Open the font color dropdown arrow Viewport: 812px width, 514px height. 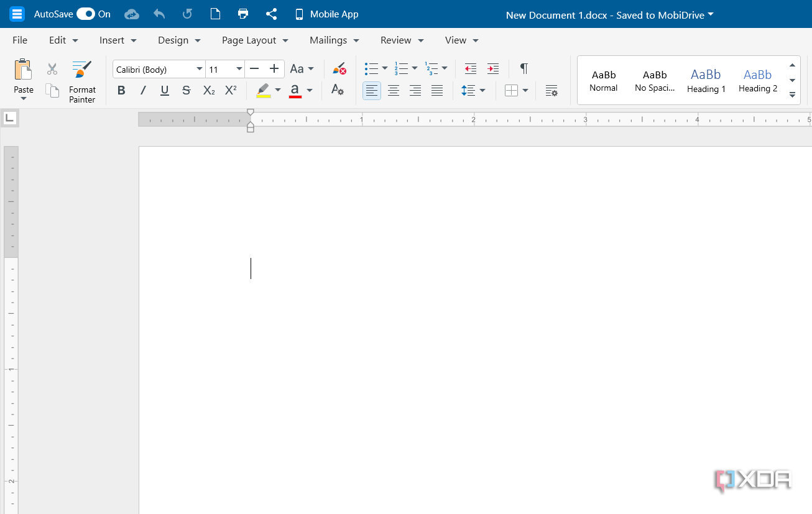tap(309, 90)
